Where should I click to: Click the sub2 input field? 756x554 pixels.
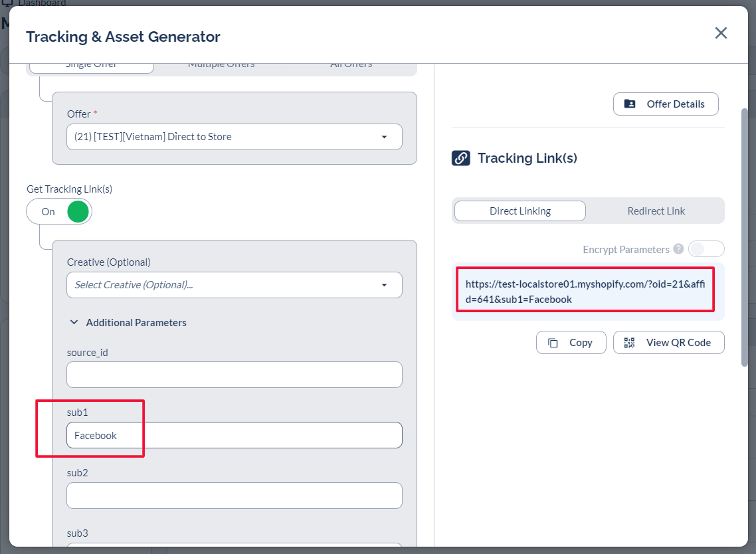pos(234,496)
